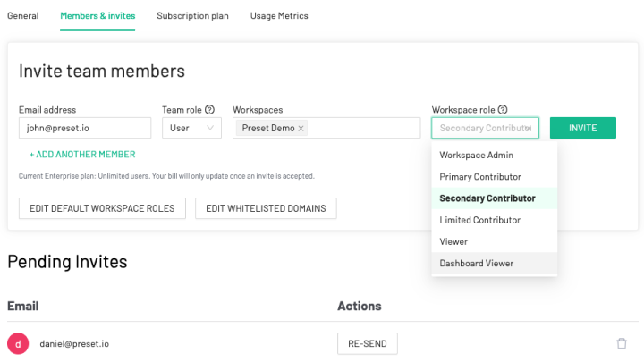644x362 pixels.
Task: Select Dashboard Viewer from dropdown
Action: click(x=476, y=264)
